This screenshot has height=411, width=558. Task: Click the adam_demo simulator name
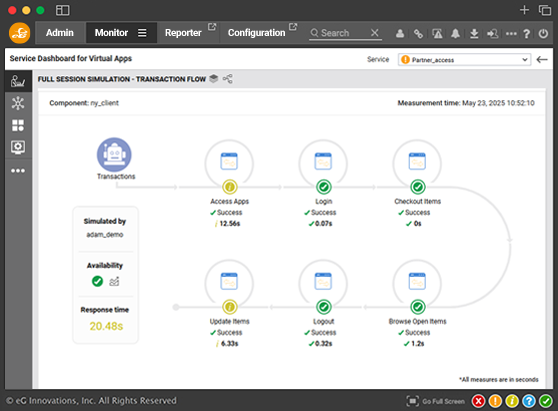coord(105,235)
